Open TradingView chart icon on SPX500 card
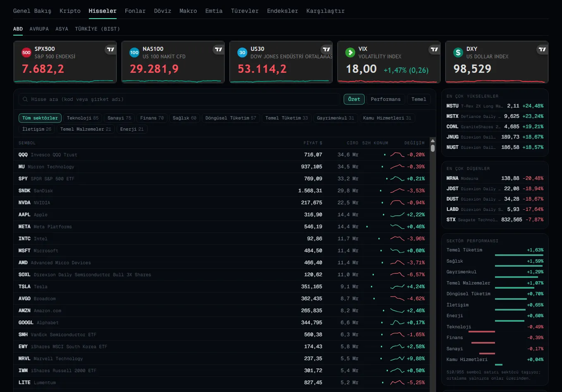The height and width of the screenshot is (392, 562). coord(110,50)
